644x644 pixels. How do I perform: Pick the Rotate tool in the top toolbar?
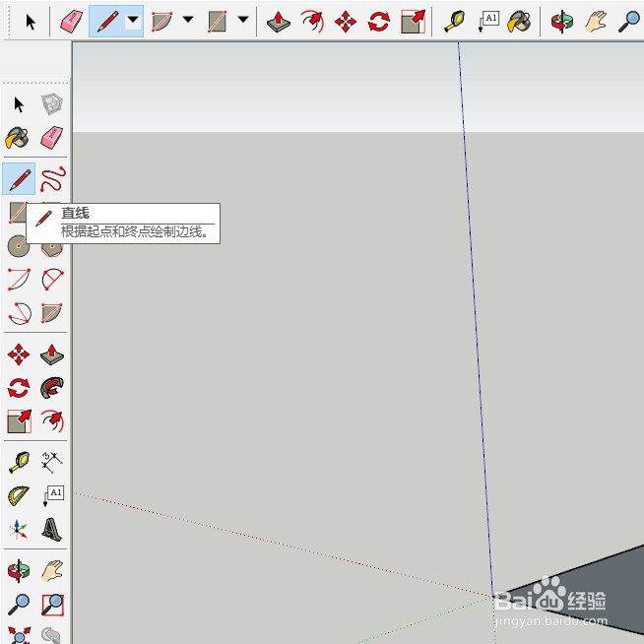tap(379, 22)
